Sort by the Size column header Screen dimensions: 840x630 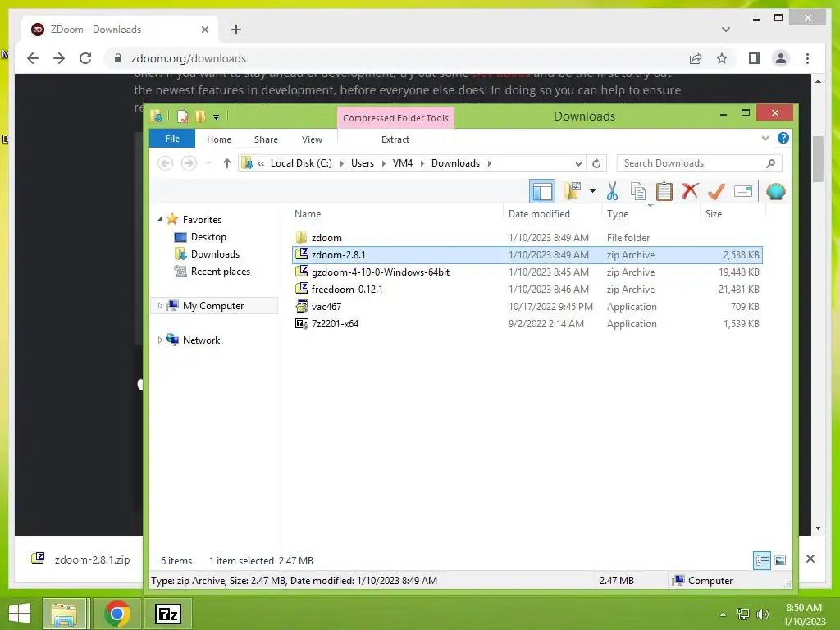pyautogui.click(x=714, y=214)
